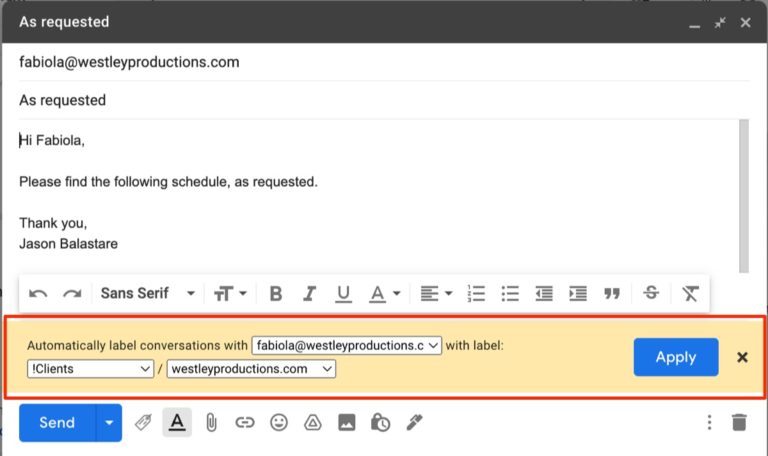Minimize the compose window
The width and height of the screenshot is (768, 456).
pyautogui.click(x=695, y=24)
